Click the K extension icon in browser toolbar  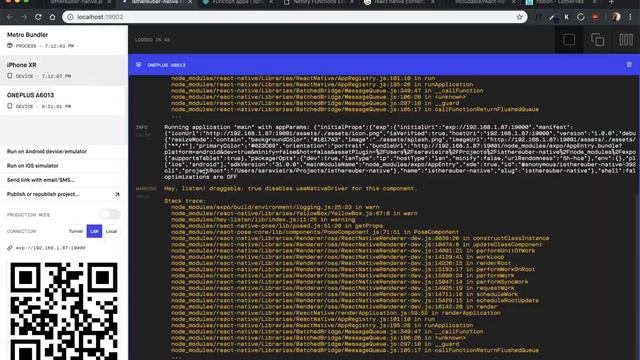[567, 17]
